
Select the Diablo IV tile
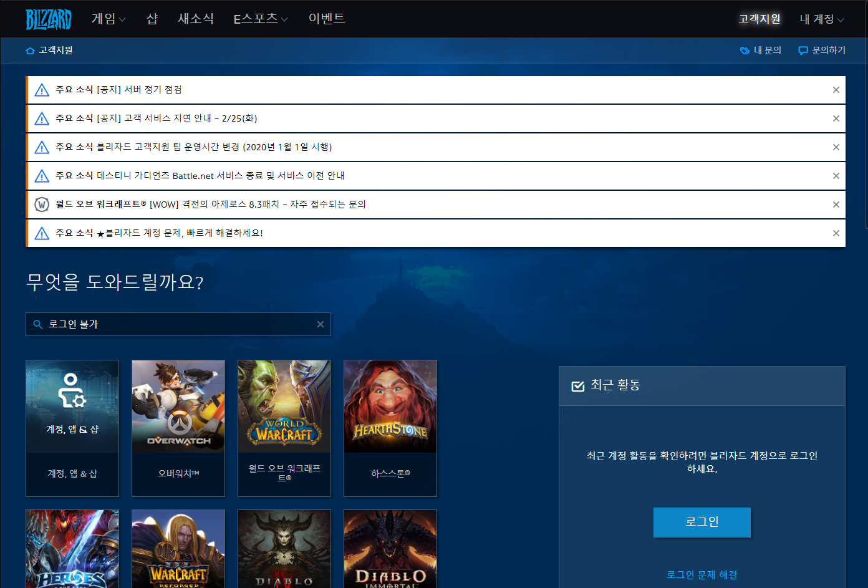(x=284, y=549)
